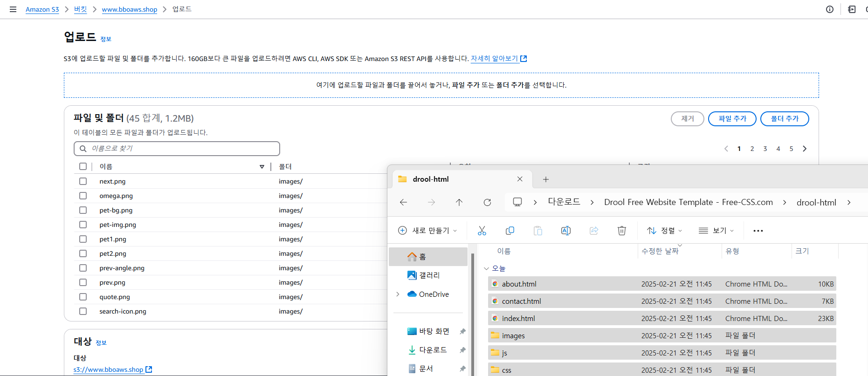Screen dimensions: 868x376
Task: Check the pet-img.png row checkbox
Action: click(x=83, y=225)
